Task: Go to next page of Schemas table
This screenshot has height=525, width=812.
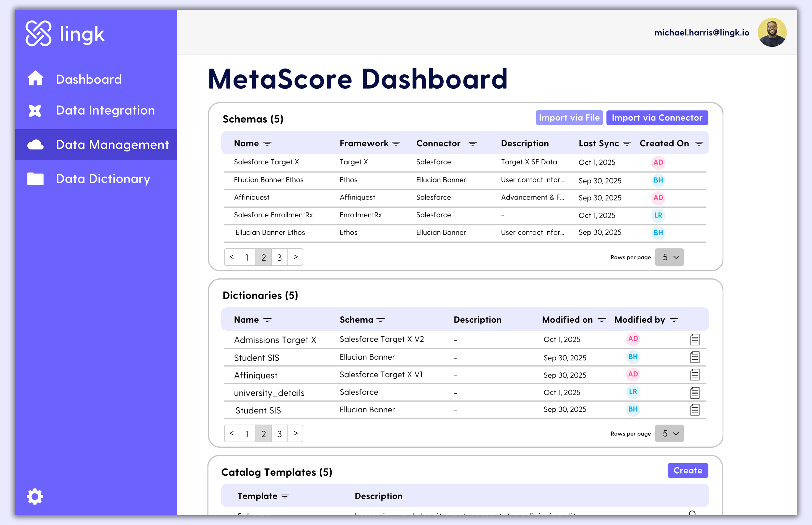Action: pos(296,257)
